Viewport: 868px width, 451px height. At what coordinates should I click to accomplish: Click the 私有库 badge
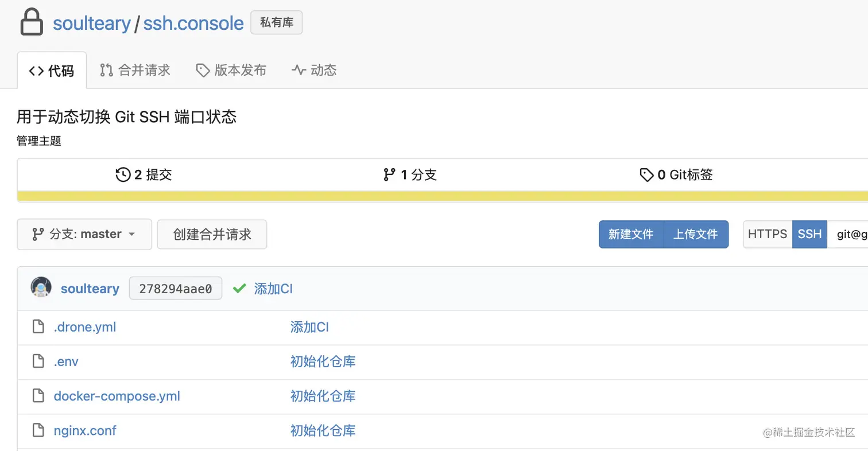(277, 23)
